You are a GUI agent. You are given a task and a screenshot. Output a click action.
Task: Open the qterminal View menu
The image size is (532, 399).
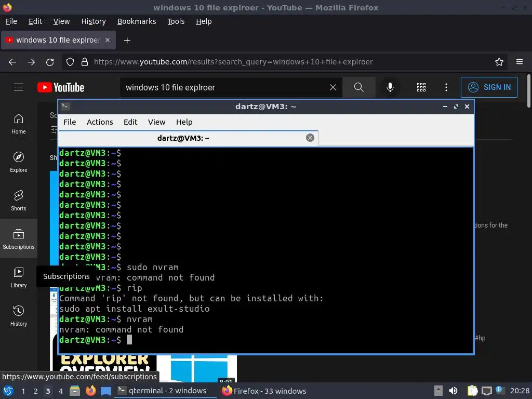click(156, 122)
